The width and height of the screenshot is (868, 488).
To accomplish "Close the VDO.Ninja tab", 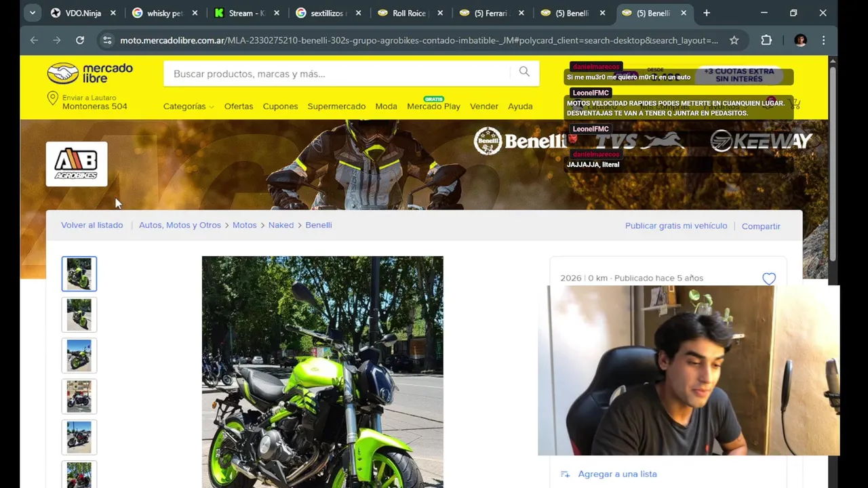I will [x=113, y=13].
